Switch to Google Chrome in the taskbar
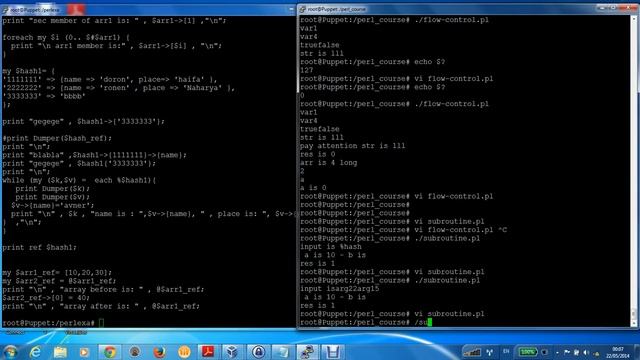 point(109,352)
